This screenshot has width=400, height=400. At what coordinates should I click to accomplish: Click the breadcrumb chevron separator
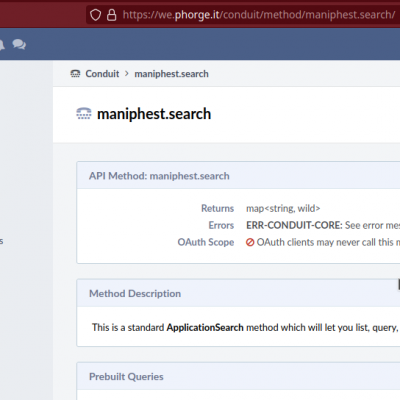click(x=127, y=74)
